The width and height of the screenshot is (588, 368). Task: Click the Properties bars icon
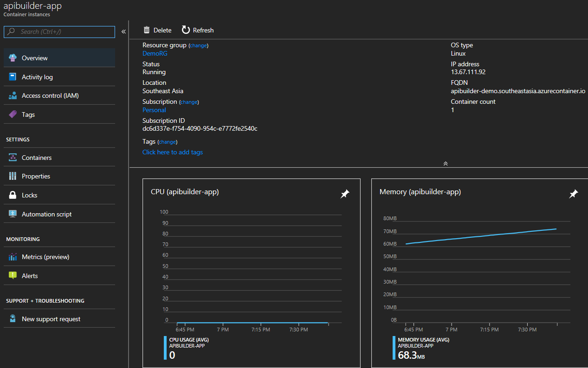click(13, 176)
